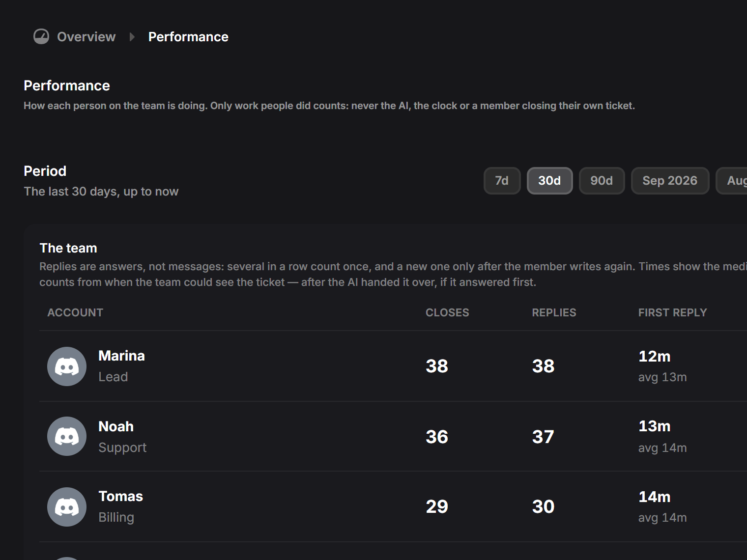Sort by FIRST REPLY column header
The width and height of the screenshot is (747, 560).
click(x=672, y=312)
